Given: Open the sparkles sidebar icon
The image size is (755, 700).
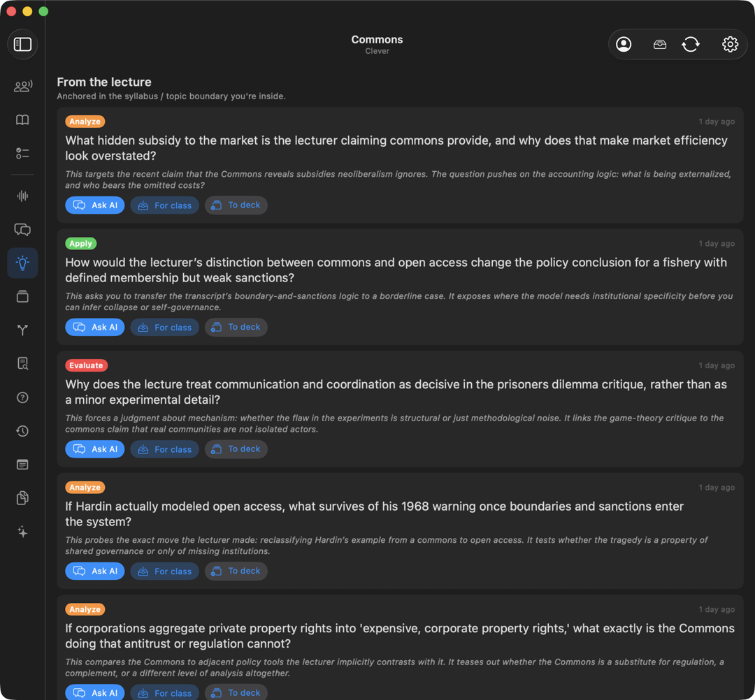Looking at the screenshot, I should tap(22, 532).
